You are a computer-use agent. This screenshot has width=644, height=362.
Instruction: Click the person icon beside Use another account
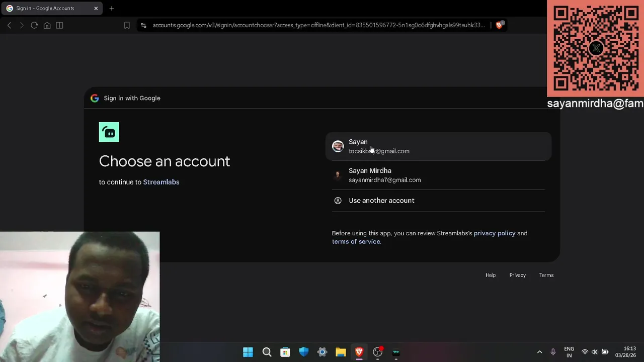coord(338,201)
